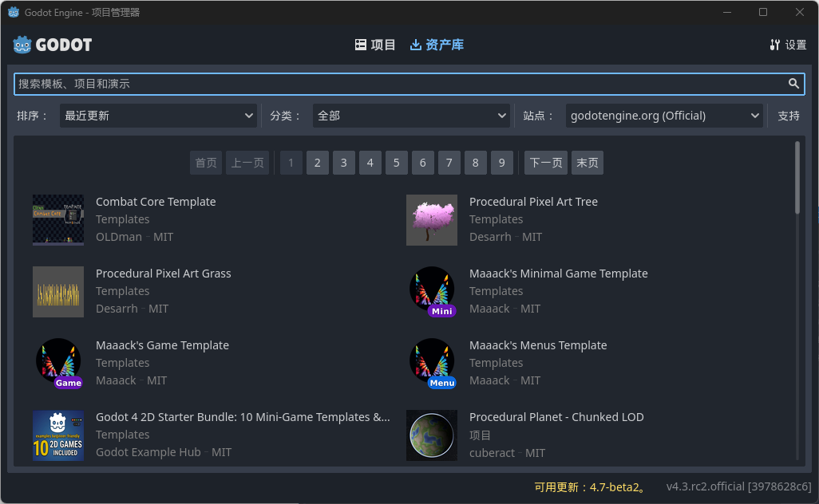Open Procedural Pixel Art Tree thumbnail
Screen dimensions: 819x504
[431, 220]
